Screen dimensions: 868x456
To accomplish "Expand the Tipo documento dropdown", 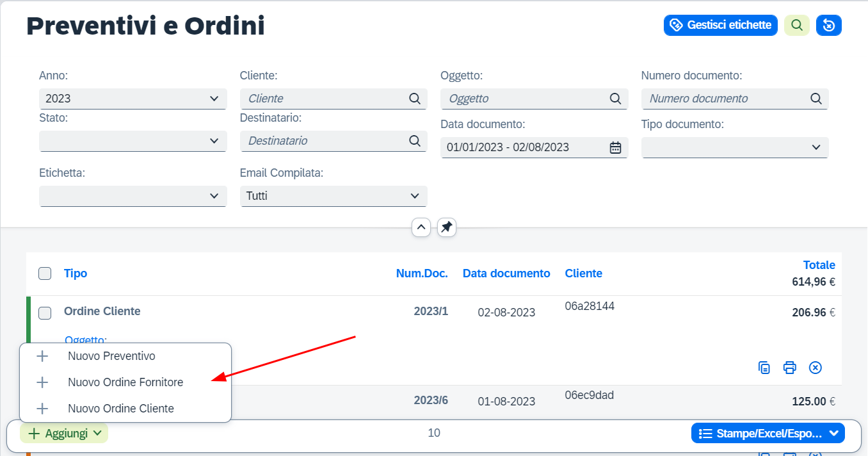I will click(735, 147).
